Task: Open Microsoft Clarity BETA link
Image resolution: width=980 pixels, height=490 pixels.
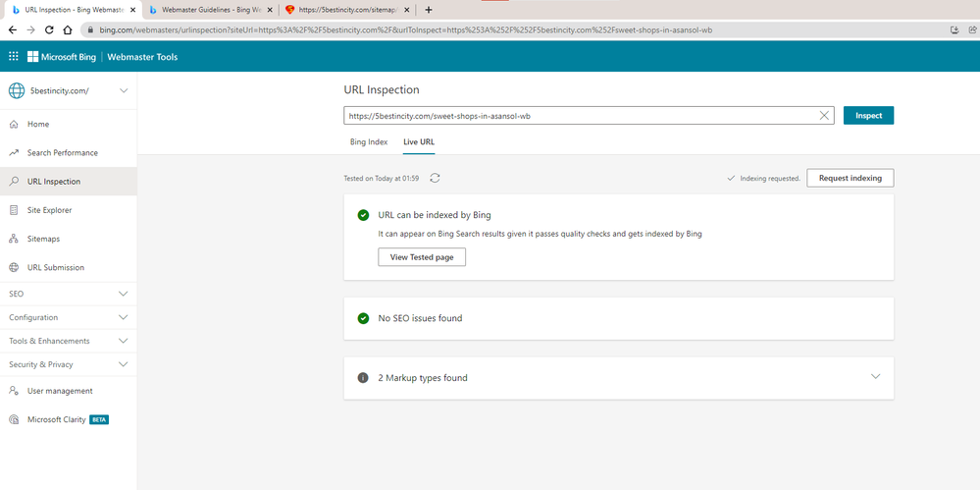Action: pos(68,419)
